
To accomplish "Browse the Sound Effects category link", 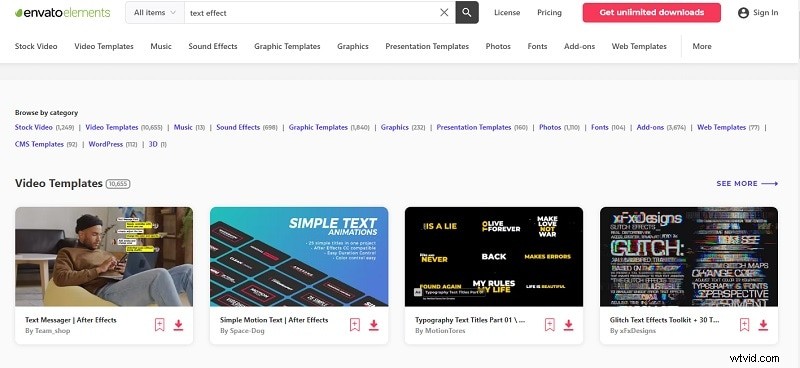I will click(238, 127).
